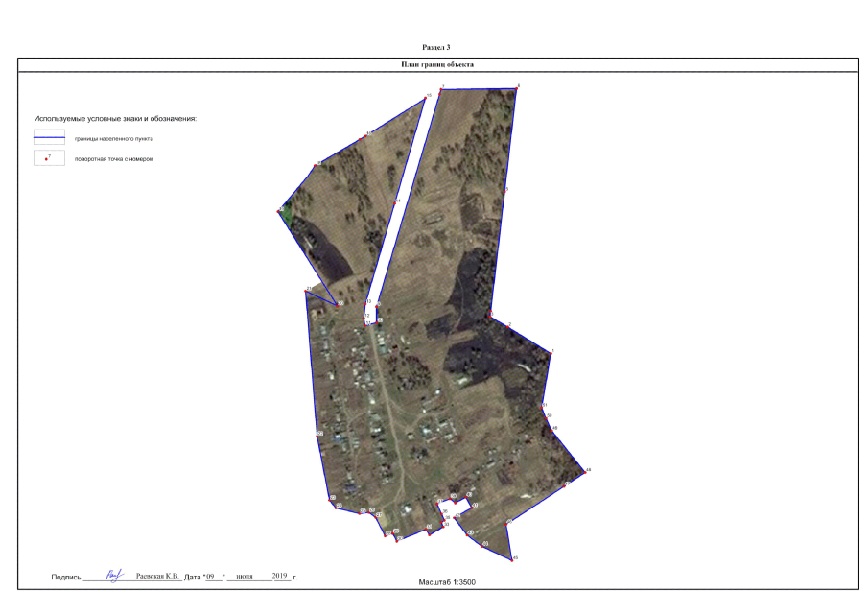This screenshot has width=868, height=614.
Task: Click the handwritten signature after 'Подпись'
Action: coord(113,575)
